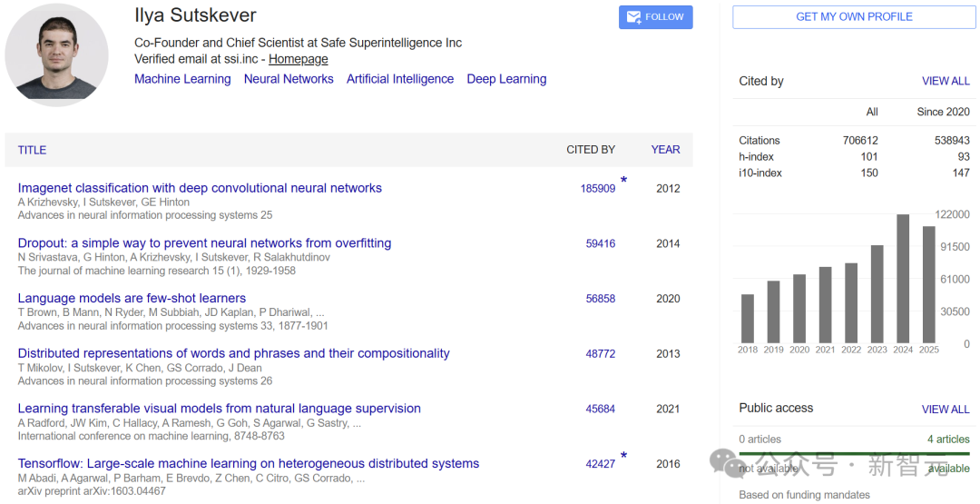Click Get My Own Profile button
Viewport: 980px width, 504px height.
tap(854, 17)
